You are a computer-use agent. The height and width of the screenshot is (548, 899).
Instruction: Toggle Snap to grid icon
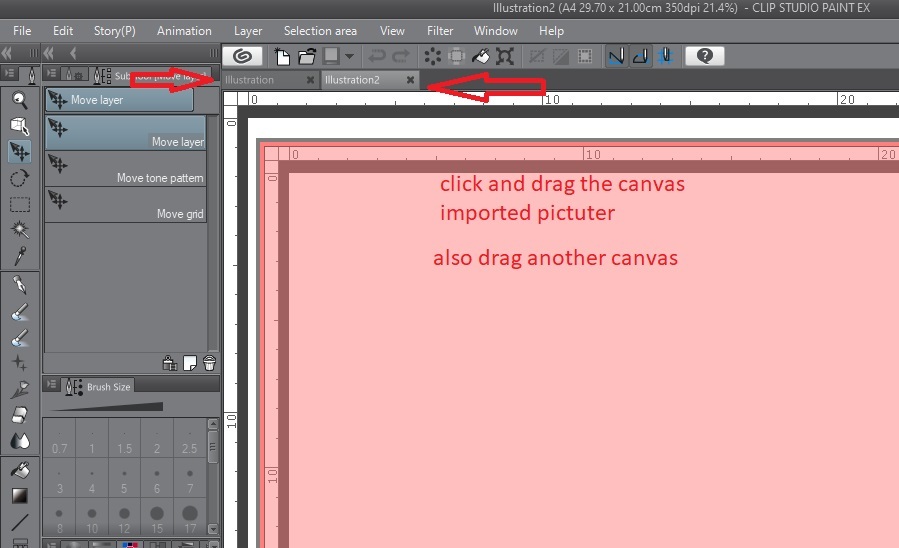(665, 56)
